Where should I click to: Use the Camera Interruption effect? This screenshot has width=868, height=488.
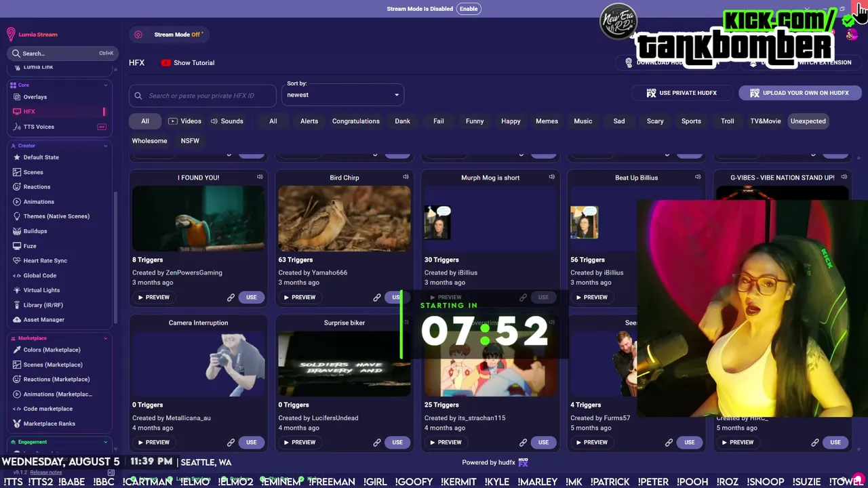click(x=252, y=443)
